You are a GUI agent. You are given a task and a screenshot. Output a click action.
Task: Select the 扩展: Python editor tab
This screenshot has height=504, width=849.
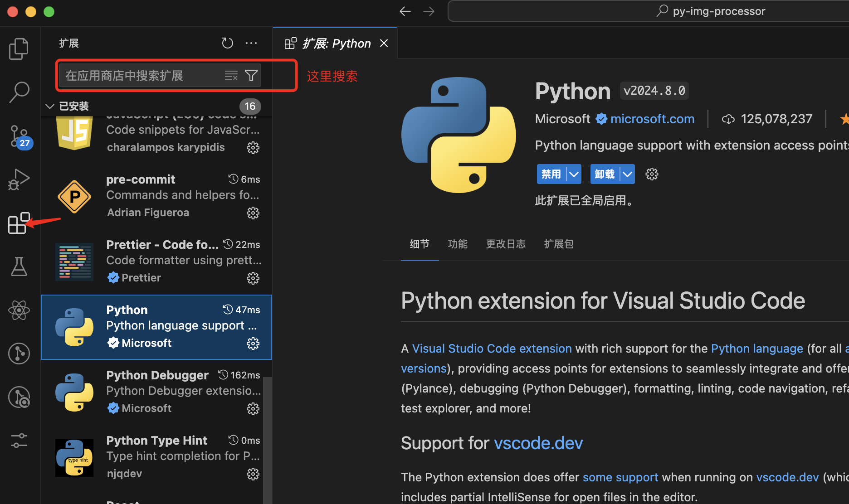point(337,43)
